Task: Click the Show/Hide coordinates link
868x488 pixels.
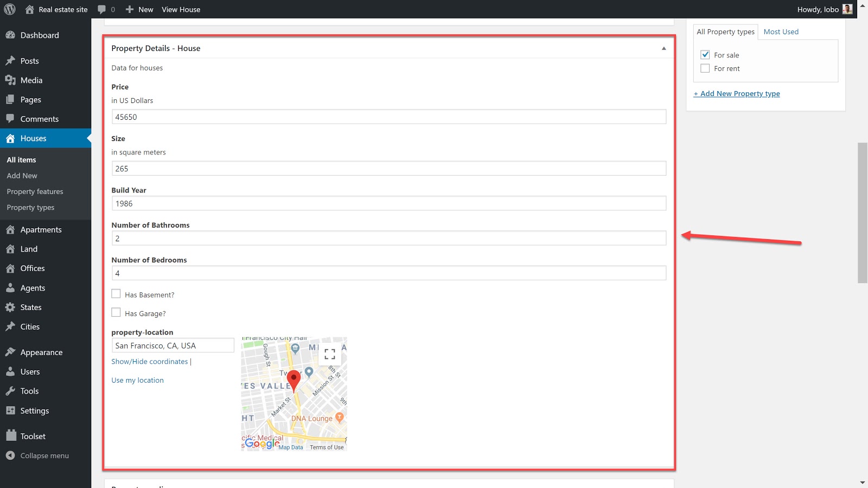Action: point(150,362)
